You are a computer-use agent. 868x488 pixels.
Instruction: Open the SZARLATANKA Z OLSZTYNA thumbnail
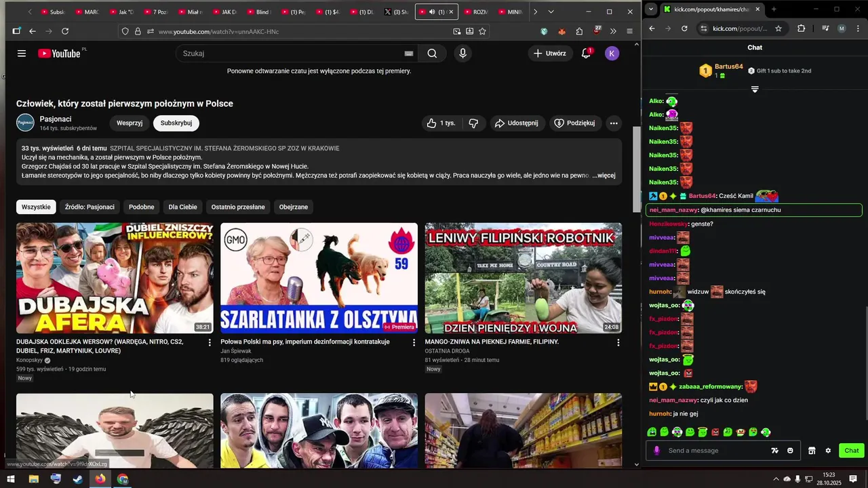[319, 278]
